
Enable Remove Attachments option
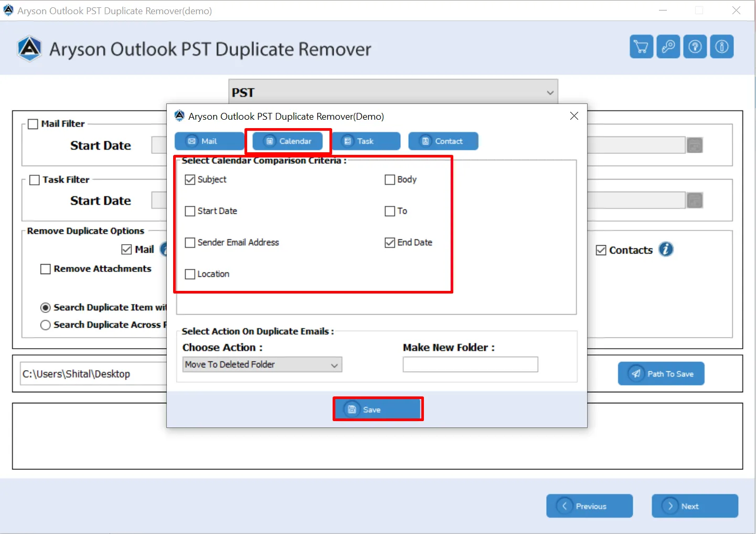click(x=45, y=268)
